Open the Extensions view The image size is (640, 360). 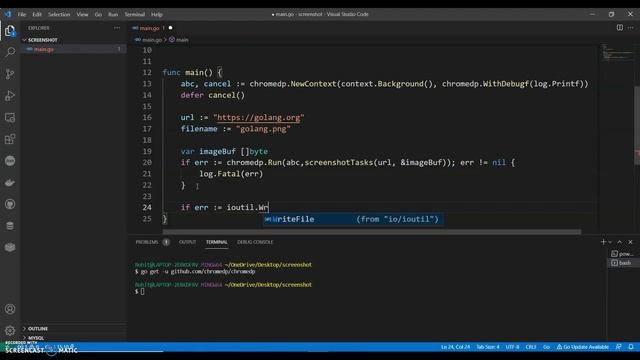(10, 139)
